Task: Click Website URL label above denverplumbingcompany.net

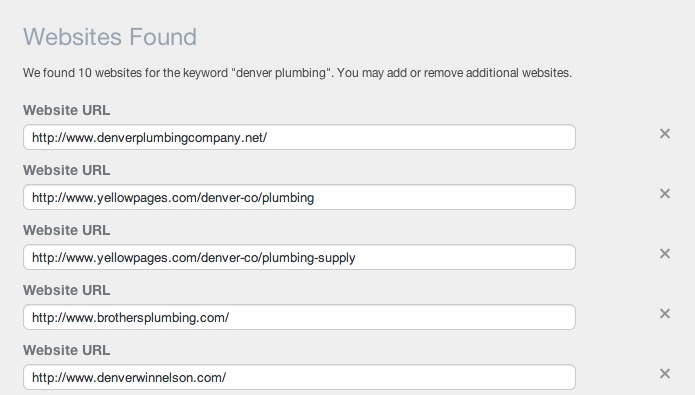Action: pos(66,110)
